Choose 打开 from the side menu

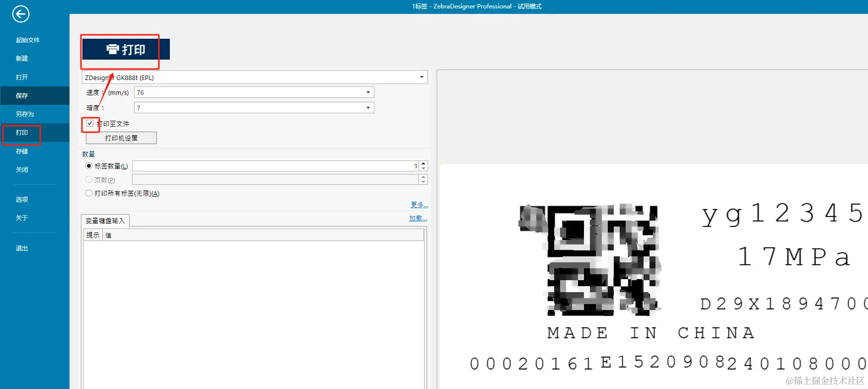tap(22, 77)
